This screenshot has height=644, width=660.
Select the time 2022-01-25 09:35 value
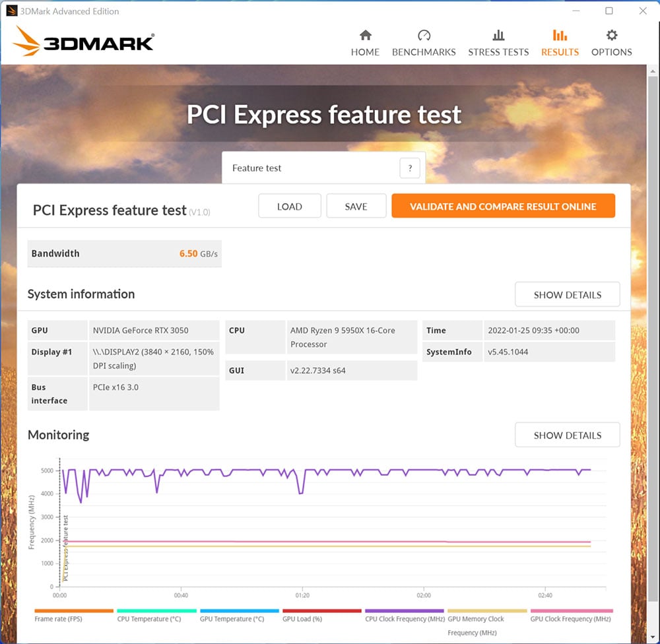tap(533, 331)
